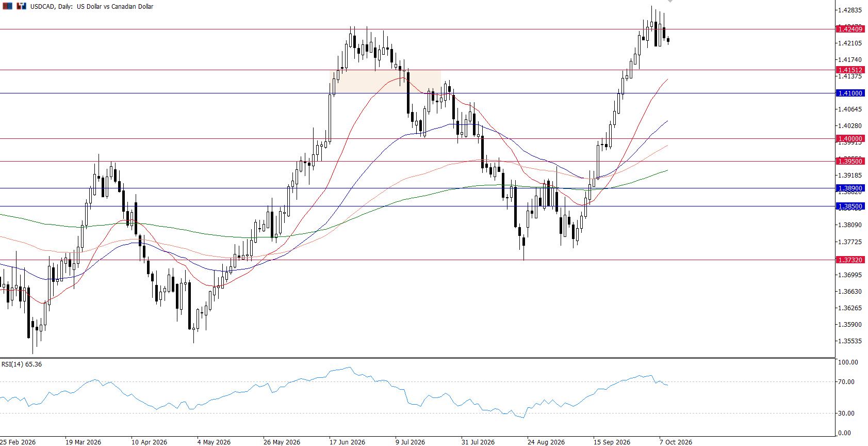Screen dimensions: 868x446
Task: Click the 31 Jul 2026 date label
Action: (478, 442)
